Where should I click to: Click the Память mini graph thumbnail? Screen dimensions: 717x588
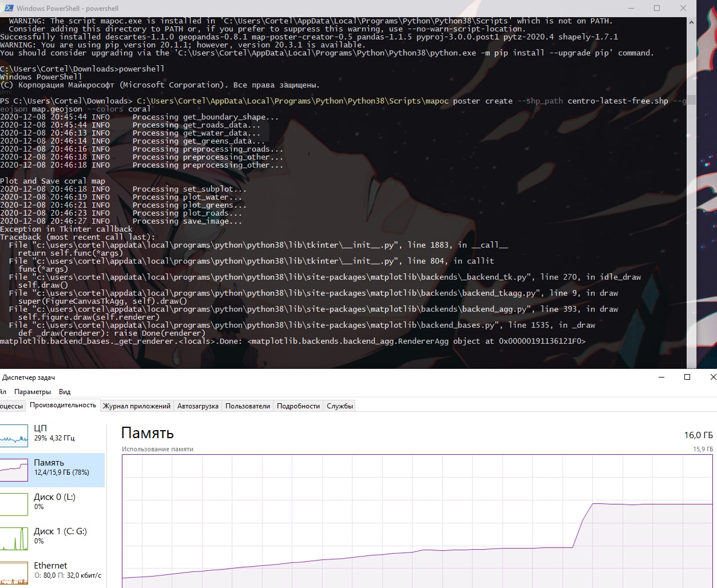14,470
